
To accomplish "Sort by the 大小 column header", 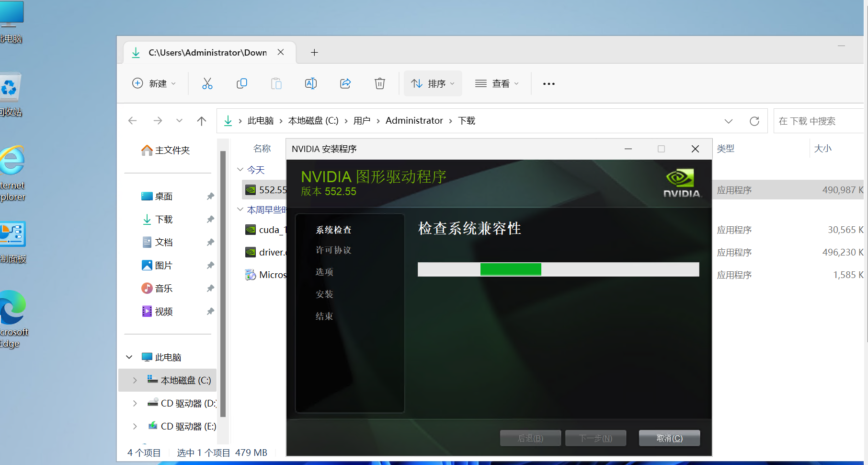I will click(823, 149).
